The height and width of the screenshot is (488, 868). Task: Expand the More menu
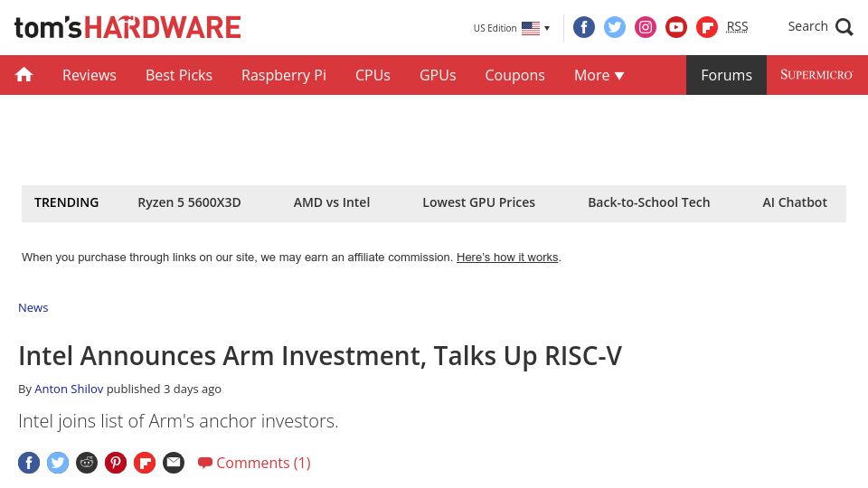point(599,75)
